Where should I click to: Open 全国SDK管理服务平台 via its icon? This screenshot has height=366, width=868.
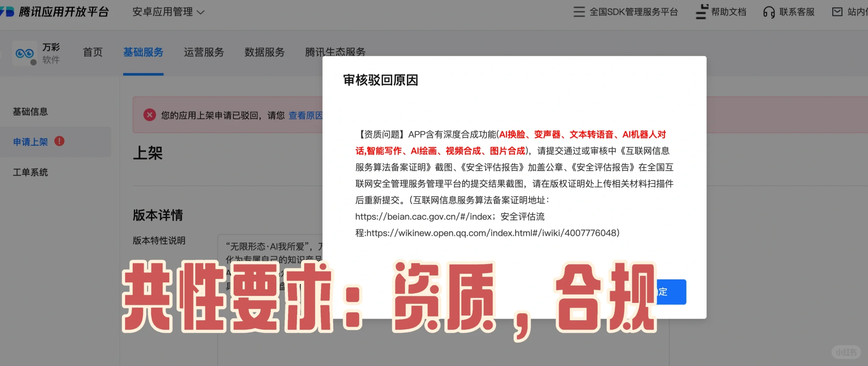579,12
